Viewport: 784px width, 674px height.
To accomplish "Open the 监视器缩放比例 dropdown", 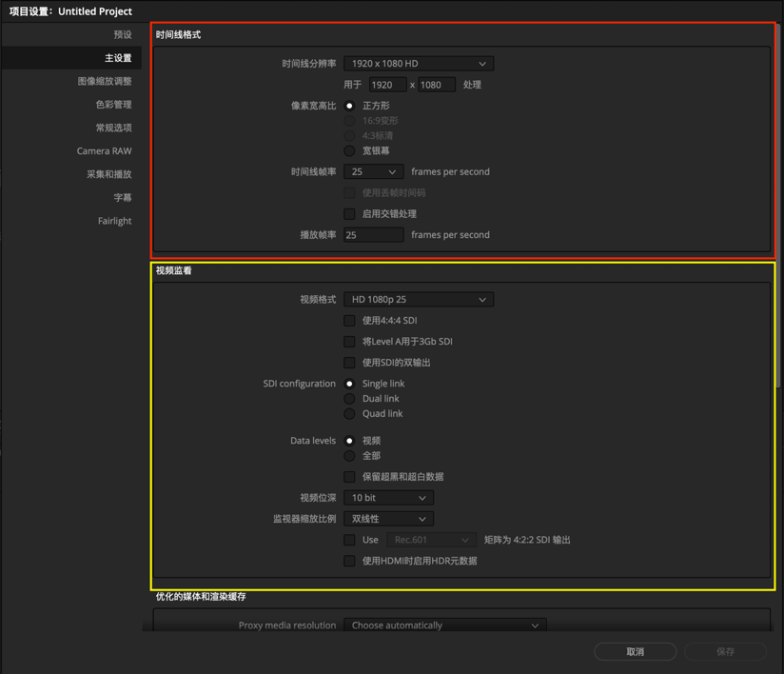I will pos(388,518).
